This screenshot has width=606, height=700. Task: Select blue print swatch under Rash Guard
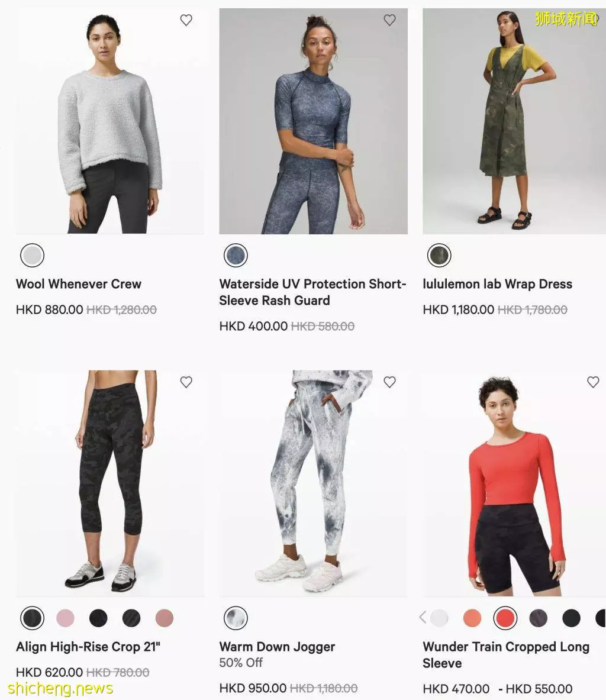[236, 256]
